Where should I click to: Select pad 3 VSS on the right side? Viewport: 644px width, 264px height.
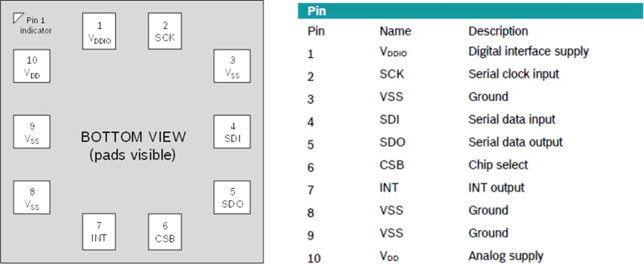click(x=232, y=66)
